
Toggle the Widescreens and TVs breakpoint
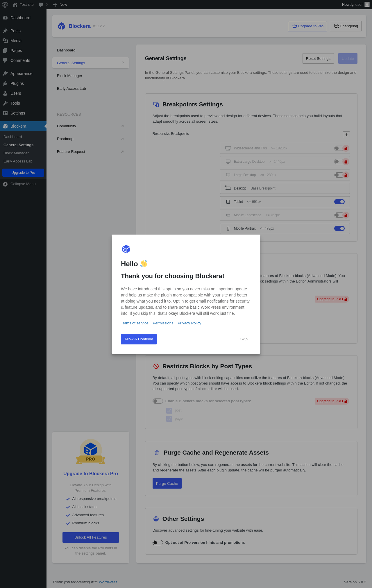pyautogui.click(x=339, y=148)
